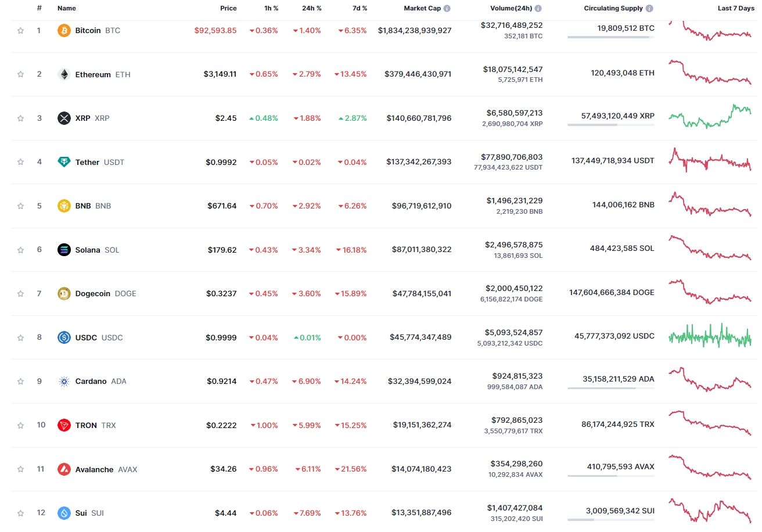Click Bitcoin's price $92,593.85
This screenshot has height=532, width=762.
[x=215, y=30]
